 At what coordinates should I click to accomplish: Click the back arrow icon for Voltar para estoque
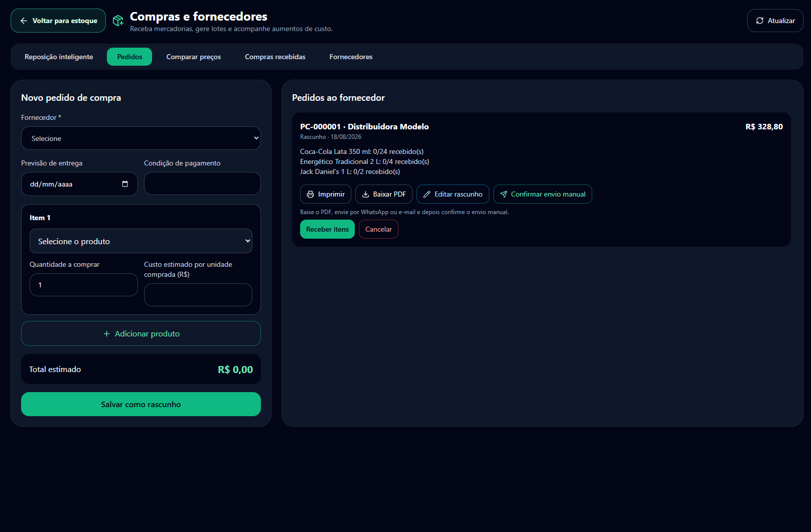click(x=24, y=21)
